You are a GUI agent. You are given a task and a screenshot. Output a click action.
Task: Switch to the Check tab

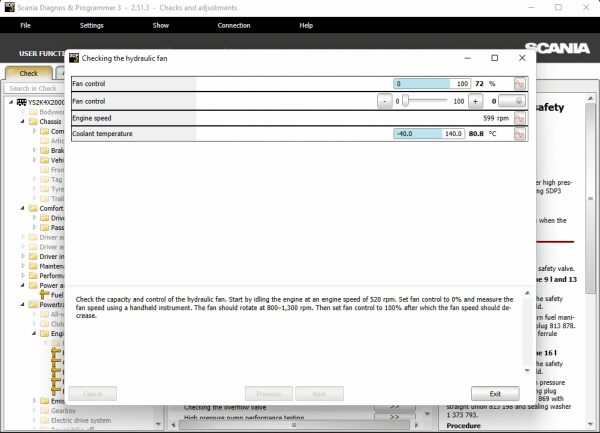pyautogui.click(x=29, y=73)
